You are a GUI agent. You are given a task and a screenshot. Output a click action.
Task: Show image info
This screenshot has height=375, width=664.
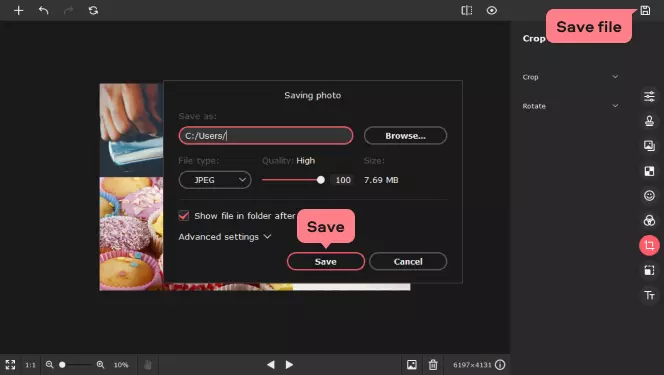click(500, 364)
